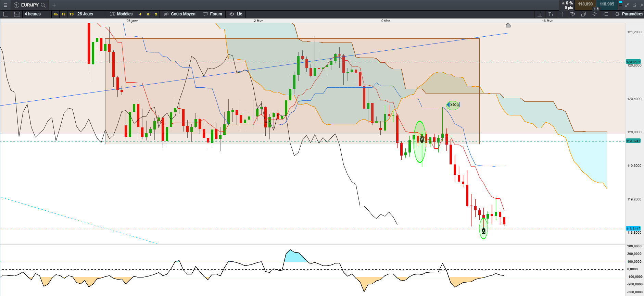Select the Stop order label on chart
Image resolution: width=644 pixels, height=296 pixels.
453,104
